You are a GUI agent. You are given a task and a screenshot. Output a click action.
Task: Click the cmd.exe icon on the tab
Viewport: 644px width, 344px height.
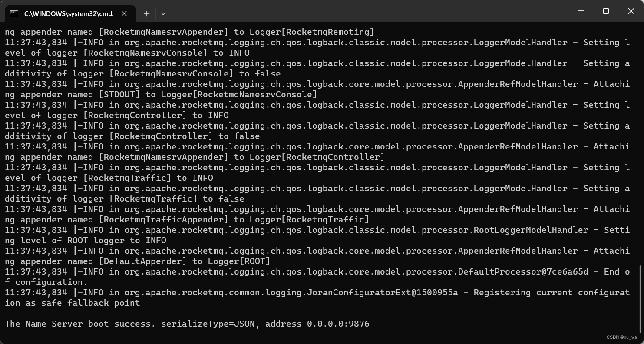13,13
